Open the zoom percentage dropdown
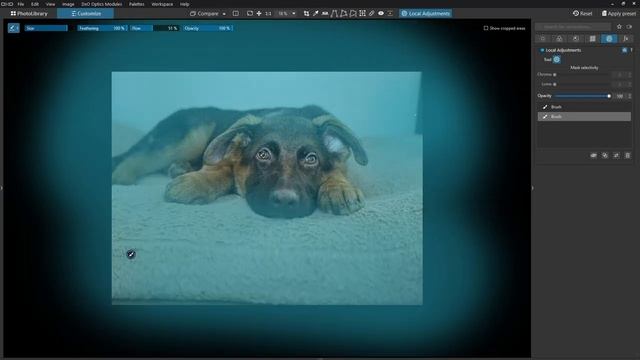This screenshot has width=640, height=360. click(294, 14)
